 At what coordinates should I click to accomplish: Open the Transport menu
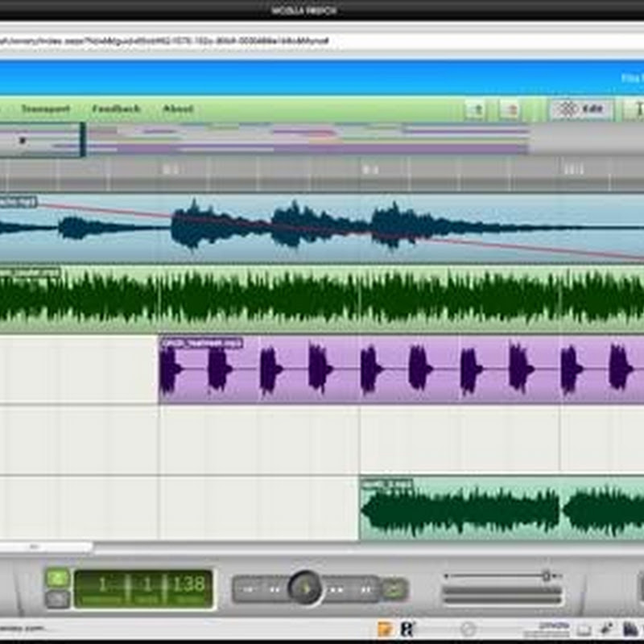[x=45, y=109]
